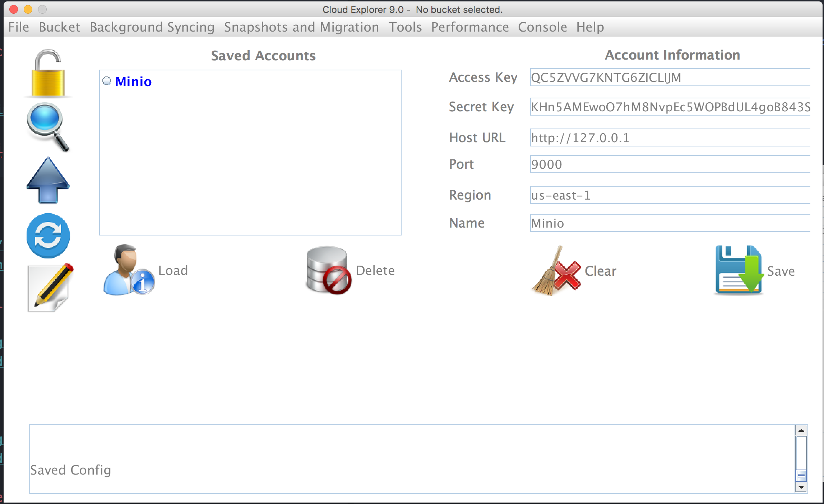Click the pencil text editor icon
Viewport: 824px width, 504px height.
click(x=50, y=288)
